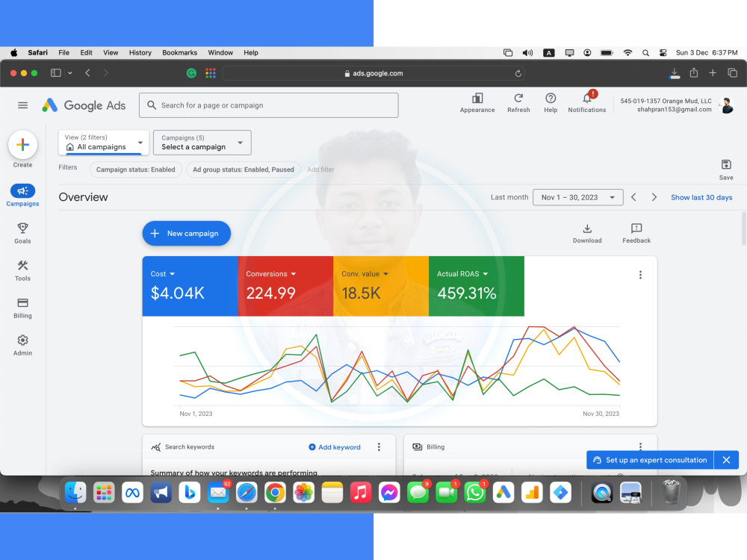Open the Notifications bell
The width and height of the screenshot is (747, 560).
[587, 103]
